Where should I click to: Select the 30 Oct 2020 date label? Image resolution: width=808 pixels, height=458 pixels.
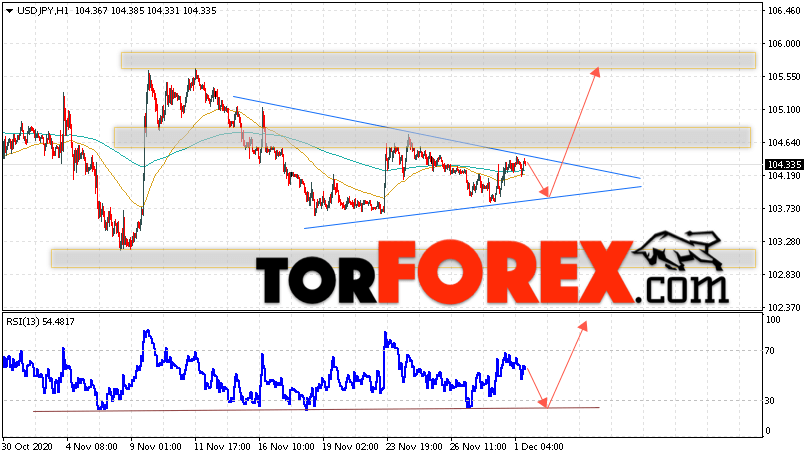pyautogui.click(x=28, y=447)
